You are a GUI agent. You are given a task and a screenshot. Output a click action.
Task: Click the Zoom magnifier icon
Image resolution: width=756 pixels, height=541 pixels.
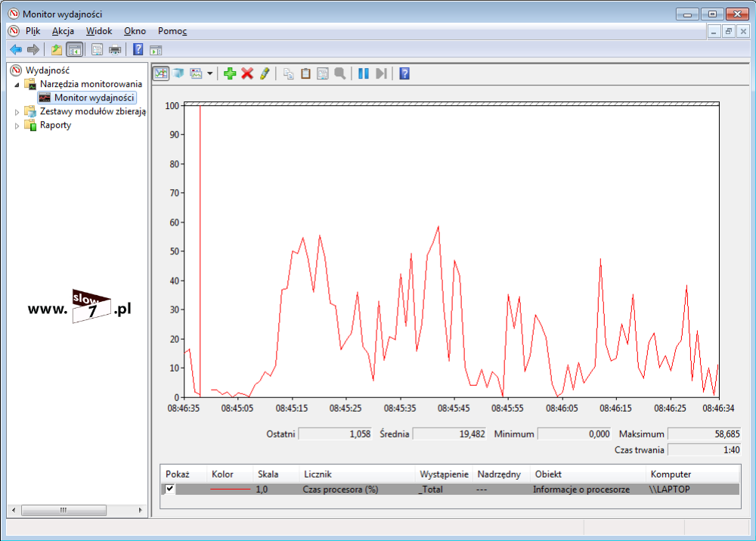(x=340, y=73)
